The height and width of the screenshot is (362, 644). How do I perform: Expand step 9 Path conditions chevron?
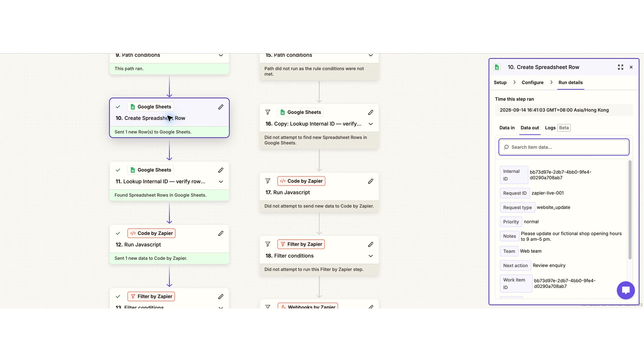pyautogui.click(x=221, y=55)
